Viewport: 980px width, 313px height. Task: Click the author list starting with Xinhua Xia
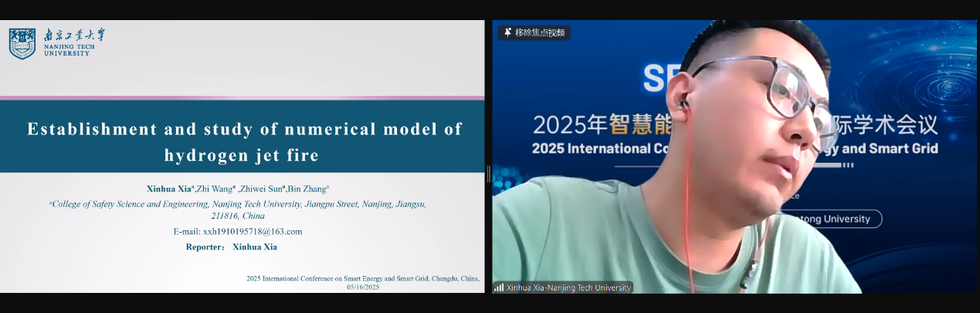coord(238,189)
